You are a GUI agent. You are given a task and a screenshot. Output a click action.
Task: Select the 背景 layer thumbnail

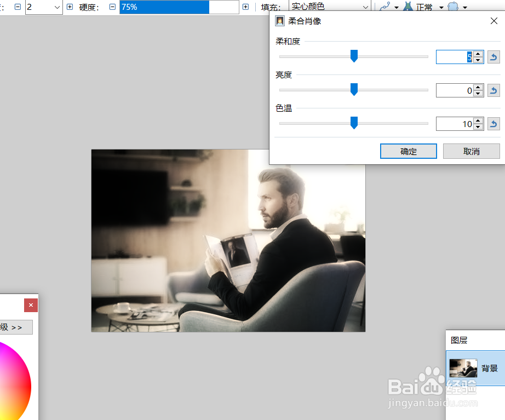463,368
